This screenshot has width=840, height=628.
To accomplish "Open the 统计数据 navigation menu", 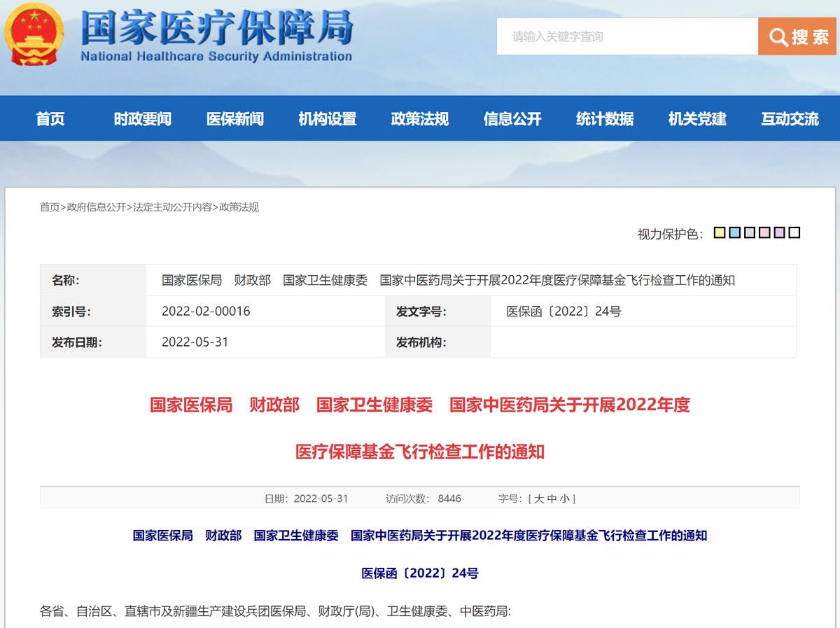I will click(605, 118).
